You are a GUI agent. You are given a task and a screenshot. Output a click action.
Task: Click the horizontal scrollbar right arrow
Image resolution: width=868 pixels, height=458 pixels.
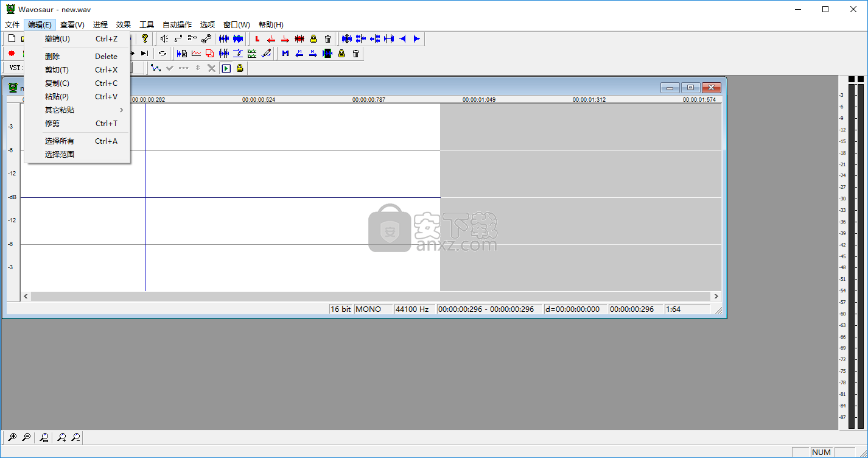coord(716,296)
